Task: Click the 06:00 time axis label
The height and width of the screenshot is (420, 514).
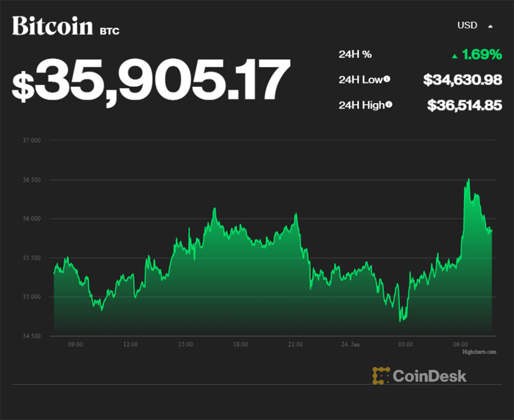Action: 461,344
